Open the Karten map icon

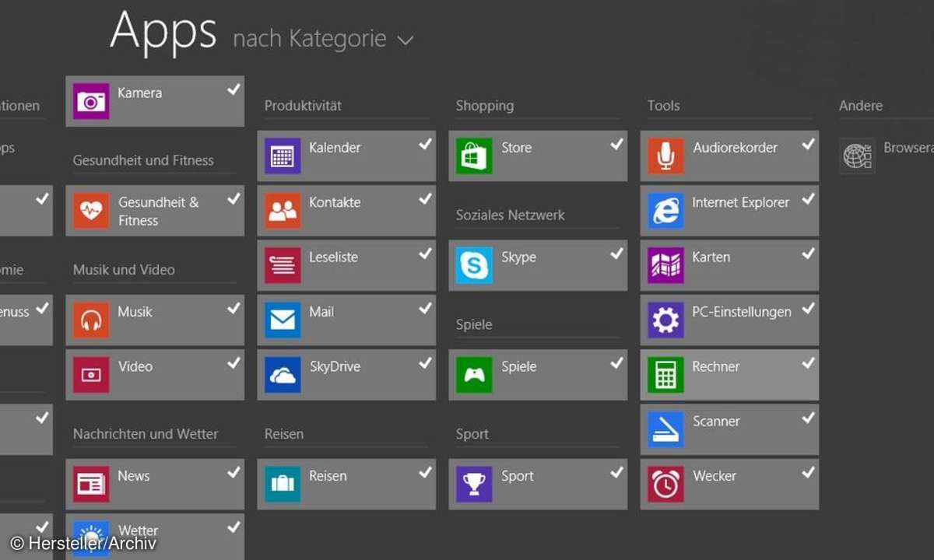click(x=665, y=266)
